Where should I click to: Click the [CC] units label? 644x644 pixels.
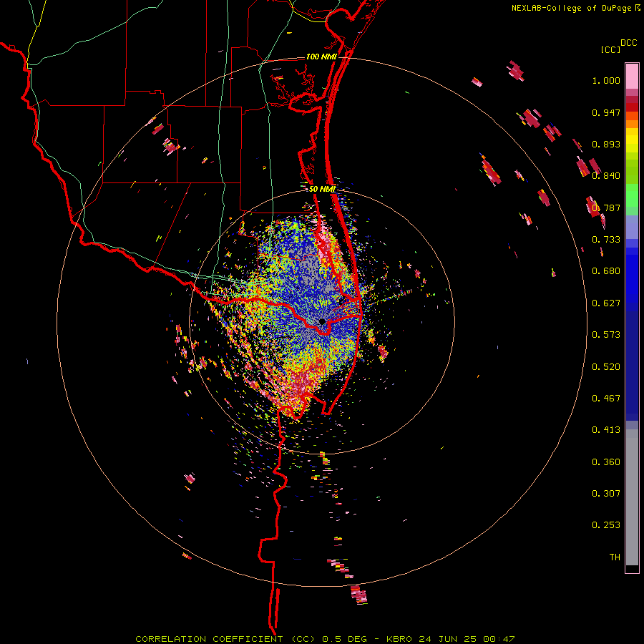tap(611, 49)
